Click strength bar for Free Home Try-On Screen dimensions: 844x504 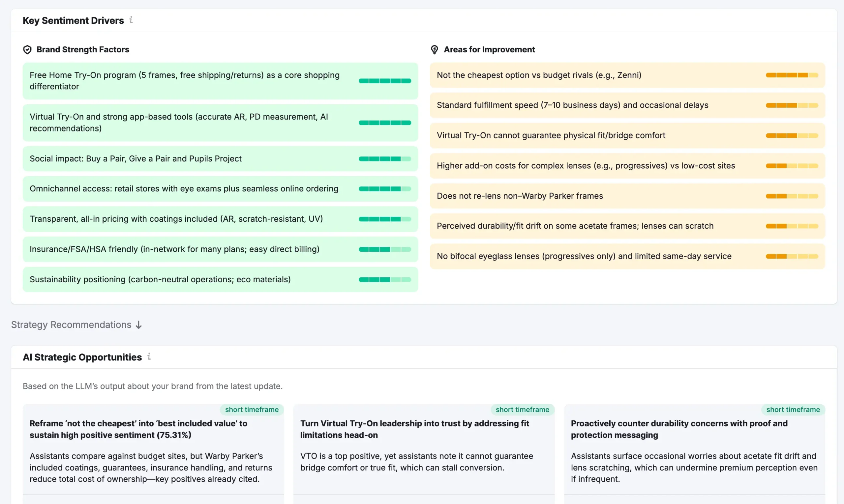click(384, 81)
